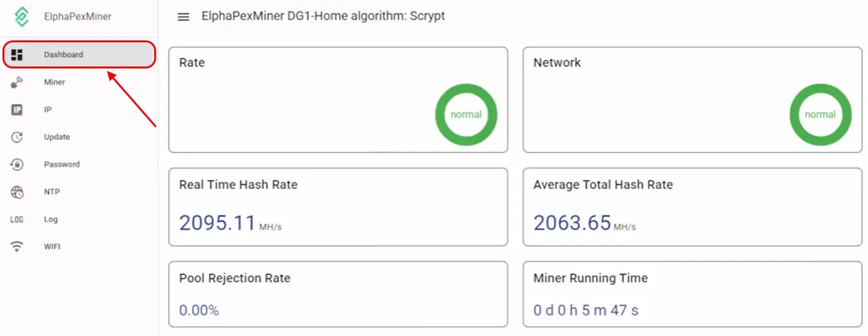The image size is (868, 336).
Task: Go to the Update page
Action: coord(57,137)
